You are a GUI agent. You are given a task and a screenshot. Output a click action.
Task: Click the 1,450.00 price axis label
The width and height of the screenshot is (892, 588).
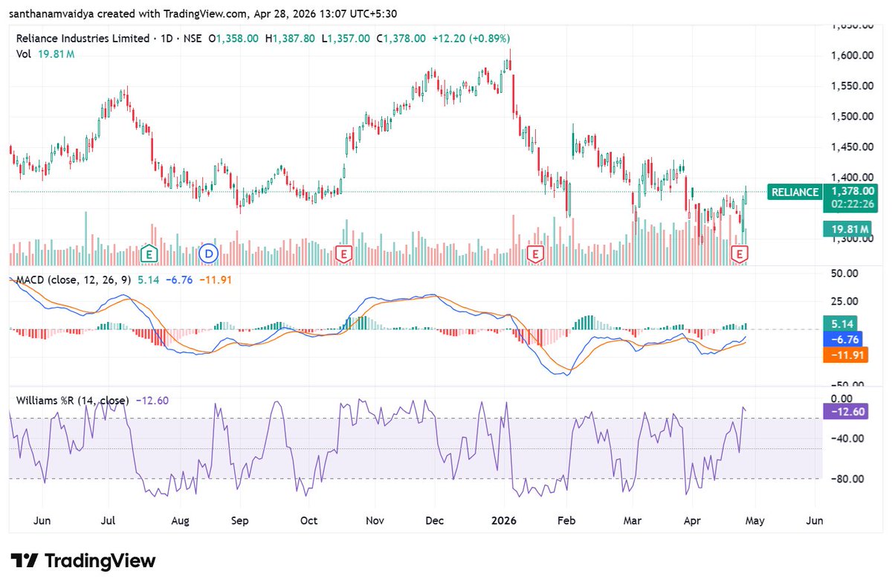[x=852, y=146]
